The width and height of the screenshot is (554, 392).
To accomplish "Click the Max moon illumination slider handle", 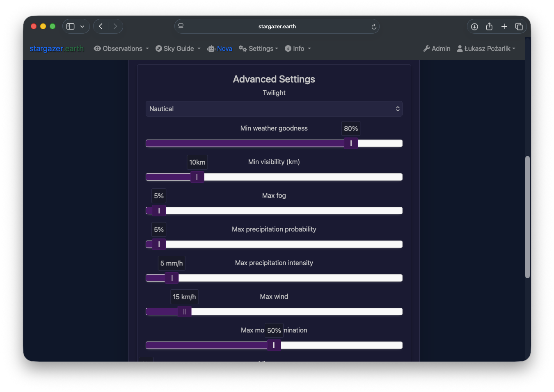I will tap(274, 345).
